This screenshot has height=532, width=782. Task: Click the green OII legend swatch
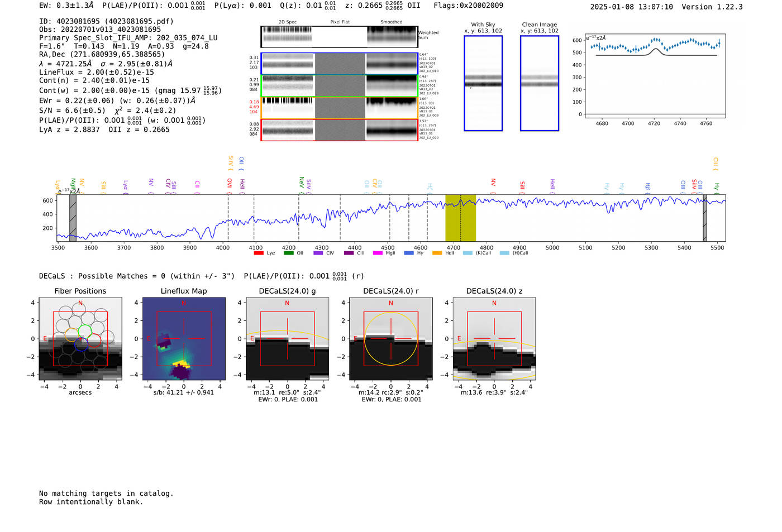288,253
